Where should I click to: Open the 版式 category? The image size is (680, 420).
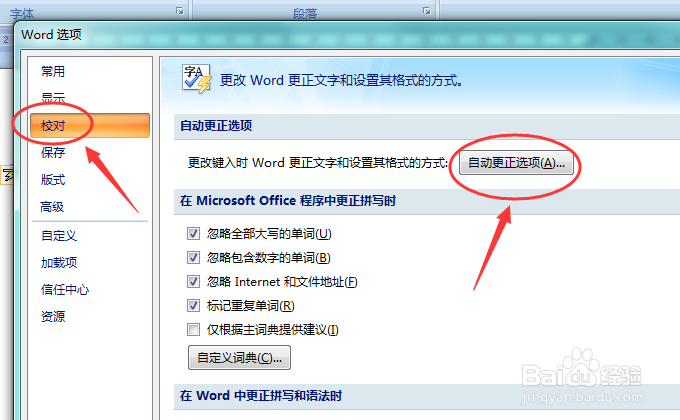[53, 180]
